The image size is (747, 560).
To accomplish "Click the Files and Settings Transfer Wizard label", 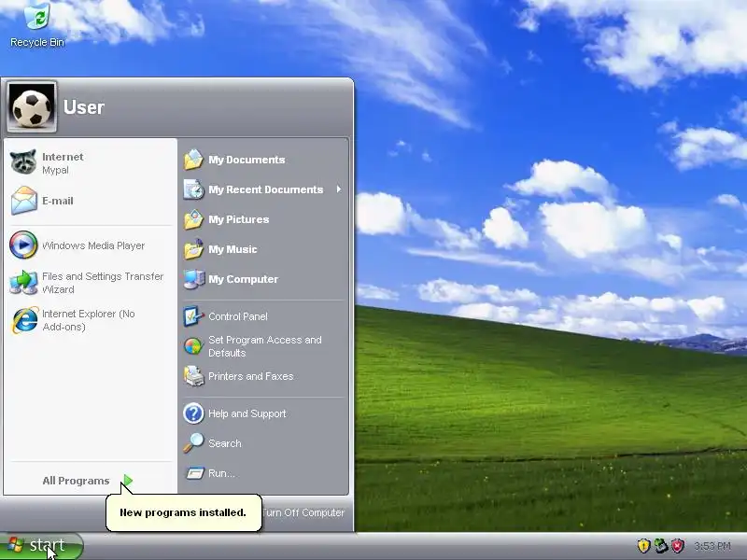I will point(103,283).
